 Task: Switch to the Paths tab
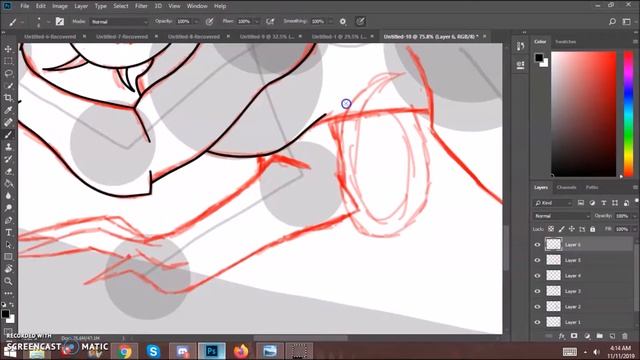pyautogui.click(x=592, y=187)
